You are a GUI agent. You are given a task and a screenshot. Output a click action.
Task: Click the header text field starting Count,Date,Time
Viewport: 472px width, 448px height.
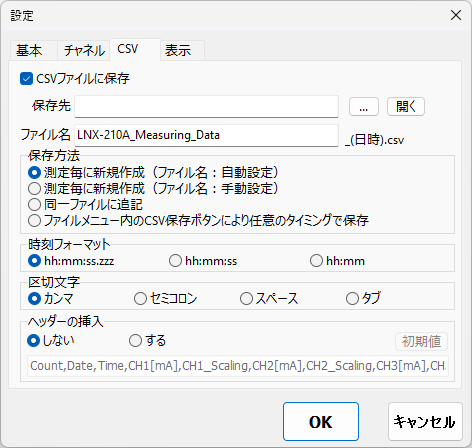coord(238,366)
